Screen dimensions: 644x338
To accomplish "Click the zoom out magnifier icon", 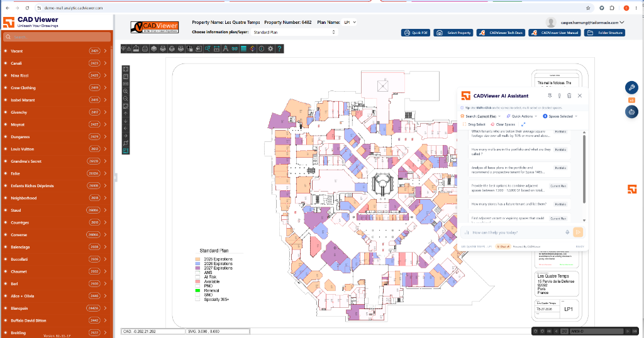I will click(126, 99).
